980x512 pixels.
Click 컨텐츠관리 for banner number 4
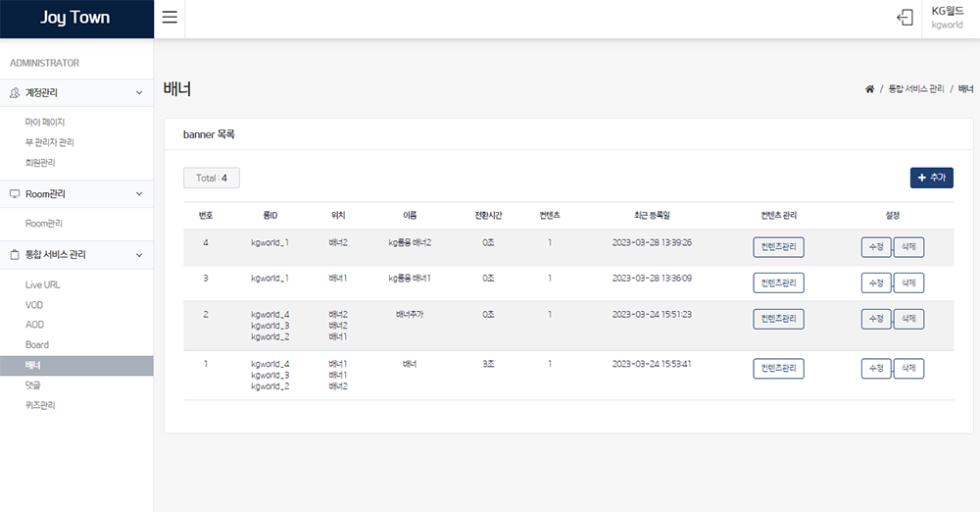(x=778, y=247)
